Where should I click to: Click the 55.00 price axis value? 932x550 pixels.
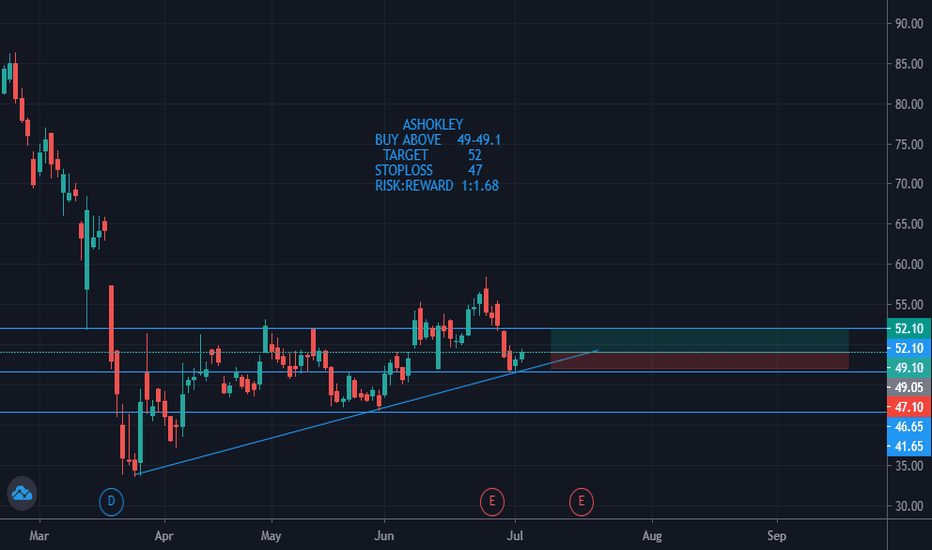click(909, 304)
